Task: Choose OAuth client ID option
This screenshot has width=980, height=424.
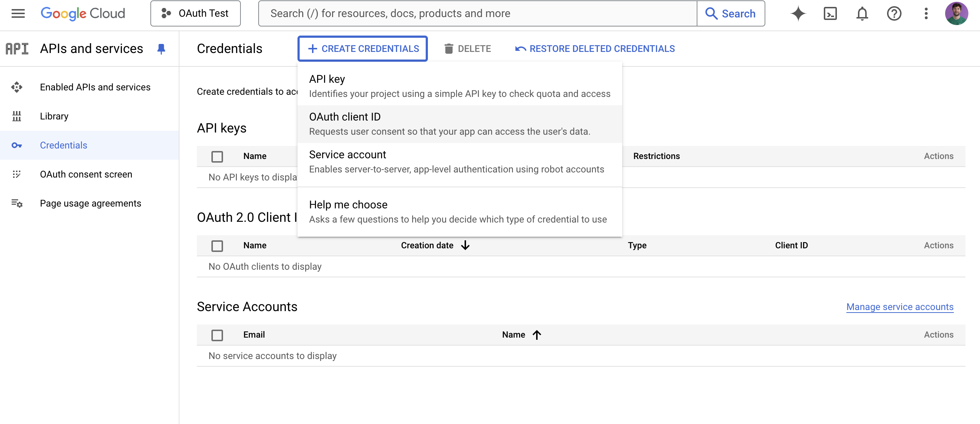Action: (x=459, y=124)
